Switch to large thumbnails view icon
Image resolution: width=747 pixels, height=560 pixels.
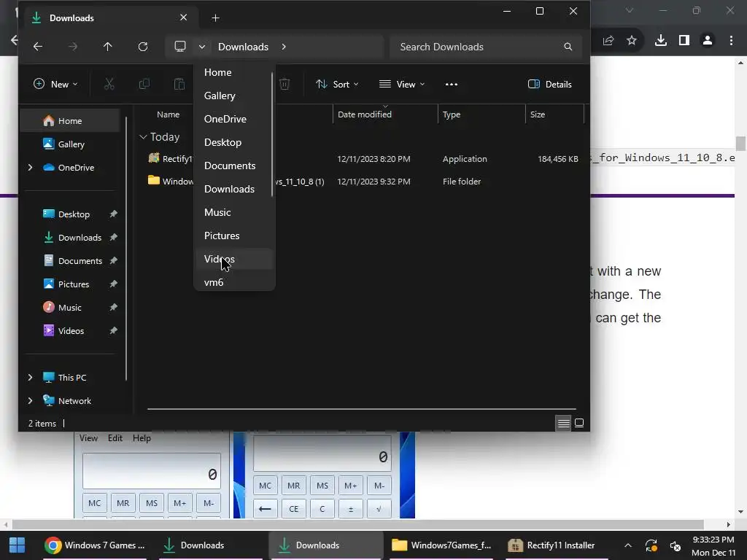click(579, 423)
